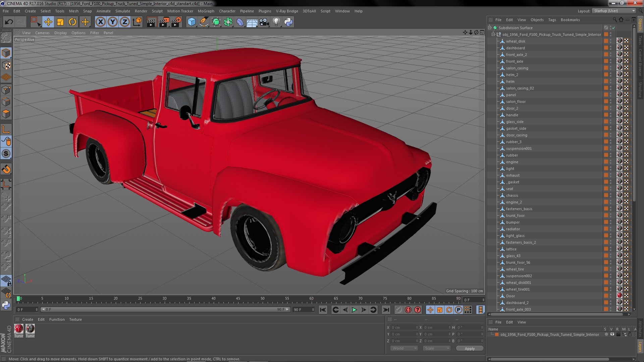
Task: Open the Sculpt menu
Action: tap(157, 11)
